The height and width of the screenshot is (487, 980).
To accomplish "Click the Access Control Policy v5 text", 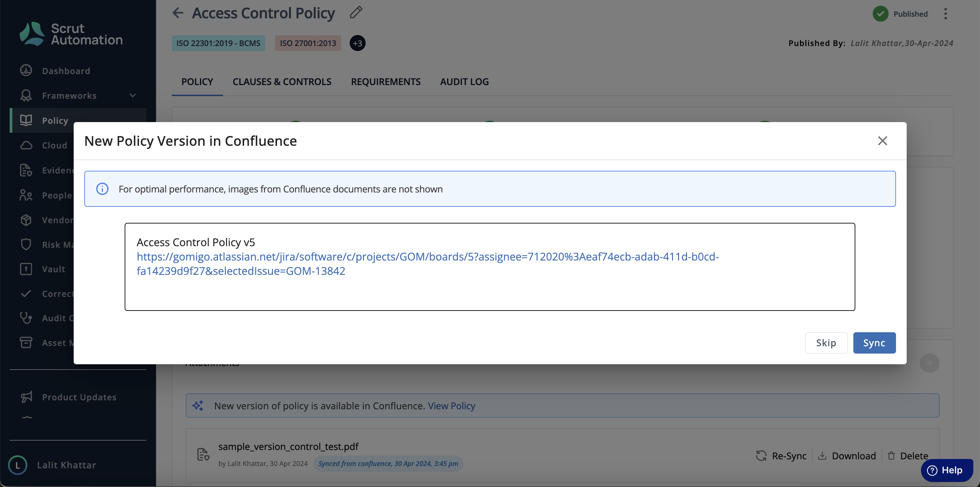I will [196, 242].
